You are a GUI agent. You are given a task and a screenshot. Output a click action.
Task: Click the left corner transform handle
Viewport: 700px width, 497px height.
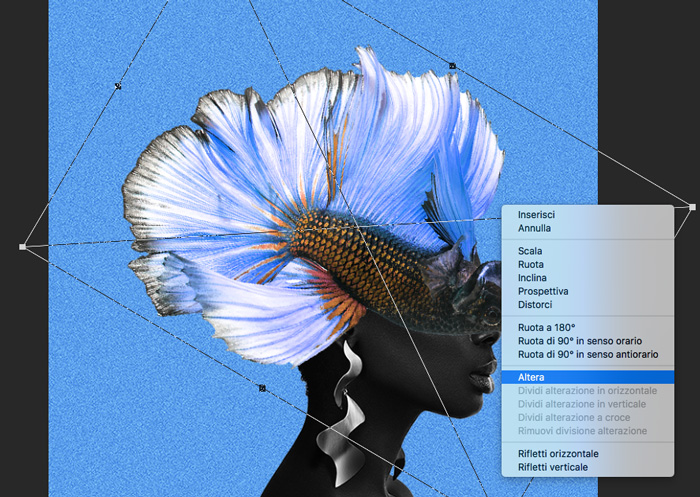coord(22,247)
